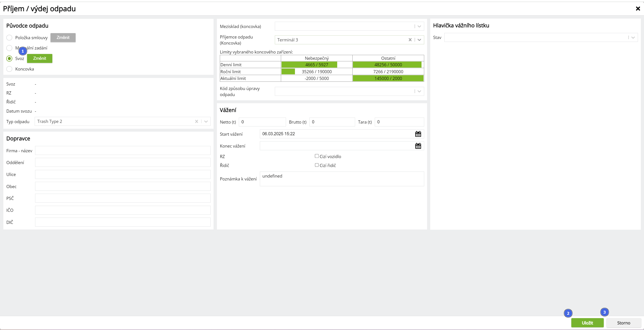Viewport: 644px width, 330px height.
Task: Open the Stav dropdown
Action: click(633, 38)
